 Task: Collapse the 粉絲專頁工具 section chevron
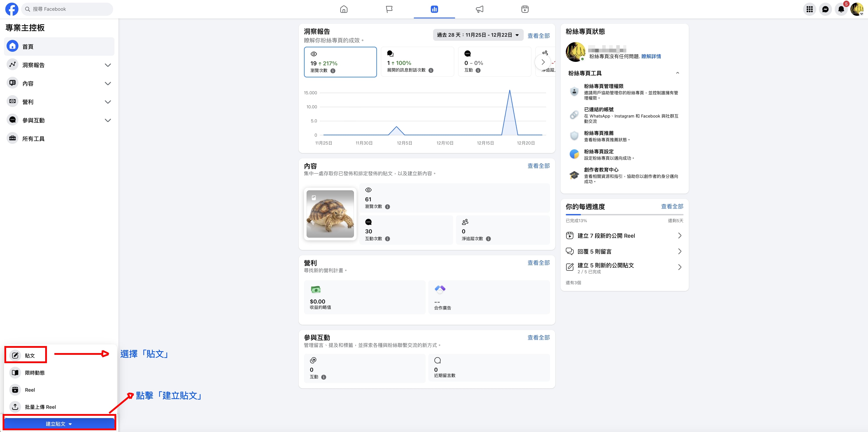tap(677, 73)
